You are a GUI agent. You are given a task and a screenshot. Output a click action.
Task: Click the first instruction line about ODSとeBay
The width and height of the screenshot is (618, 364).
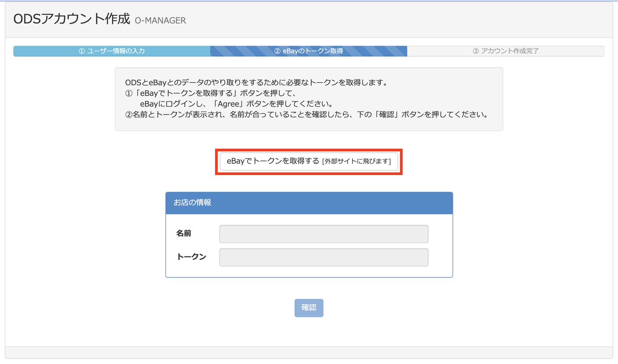256,83
